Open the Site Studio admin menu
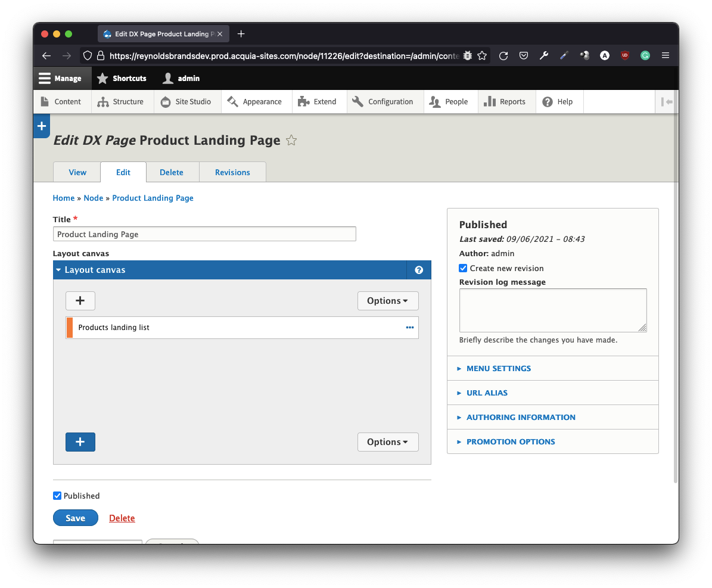 pyautogui.click(x=187, y=102)
